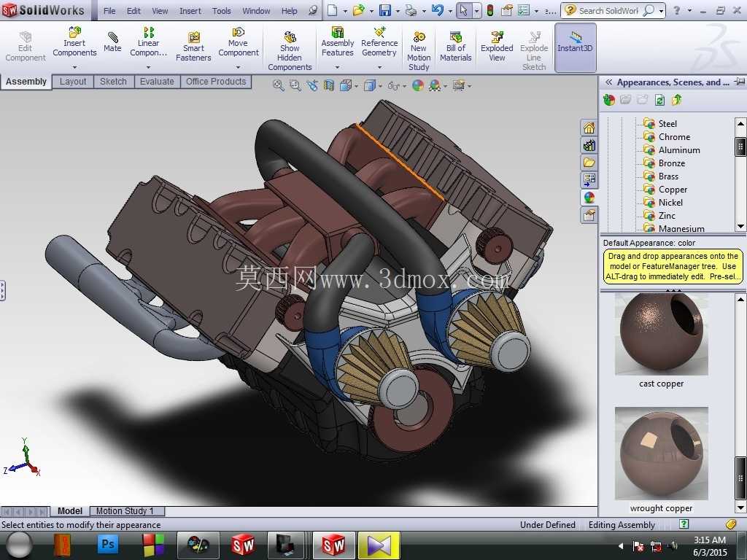This screenshot has height=560, width=747.
Task: Expand the Move Component dropdown arrow
Action: [239, 67]
